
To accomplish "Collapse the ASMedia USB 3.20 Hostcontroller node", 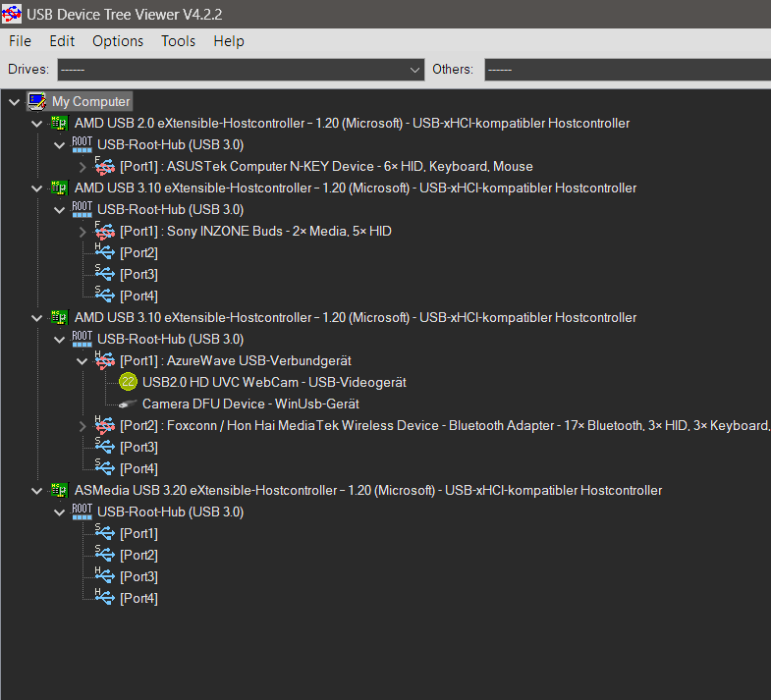I will tap(37, 491).
